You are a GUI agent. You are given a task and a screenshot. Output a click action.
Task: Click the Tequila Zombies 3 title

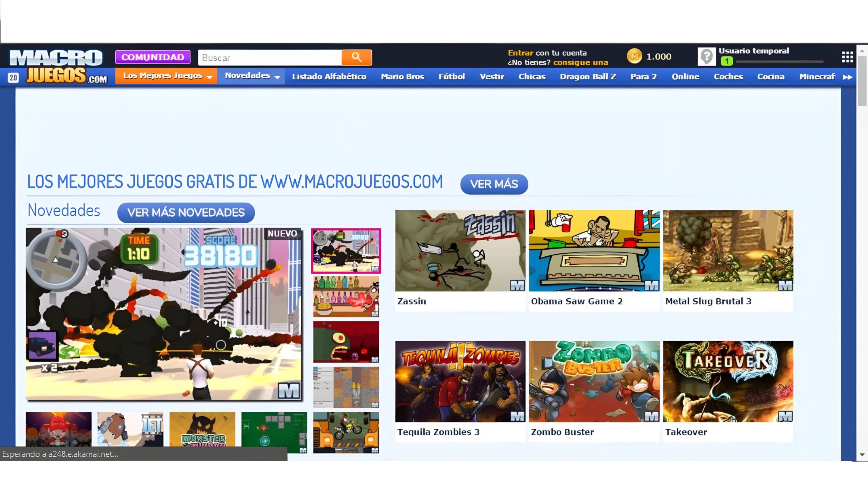[x=439, y=432]
